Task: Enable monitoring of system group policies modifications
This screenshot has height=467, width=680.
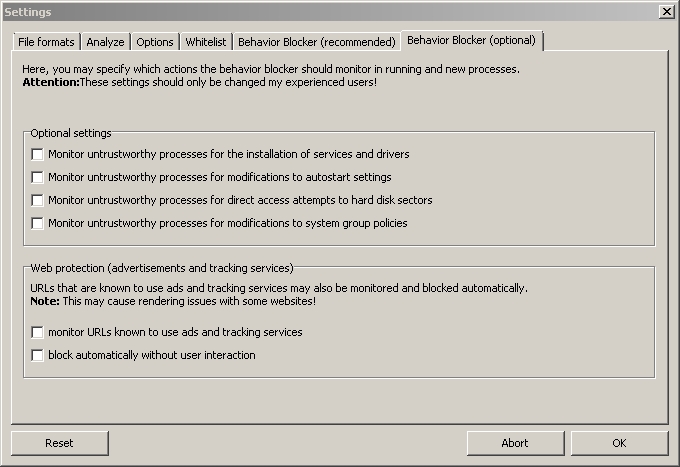Action: 38,224
